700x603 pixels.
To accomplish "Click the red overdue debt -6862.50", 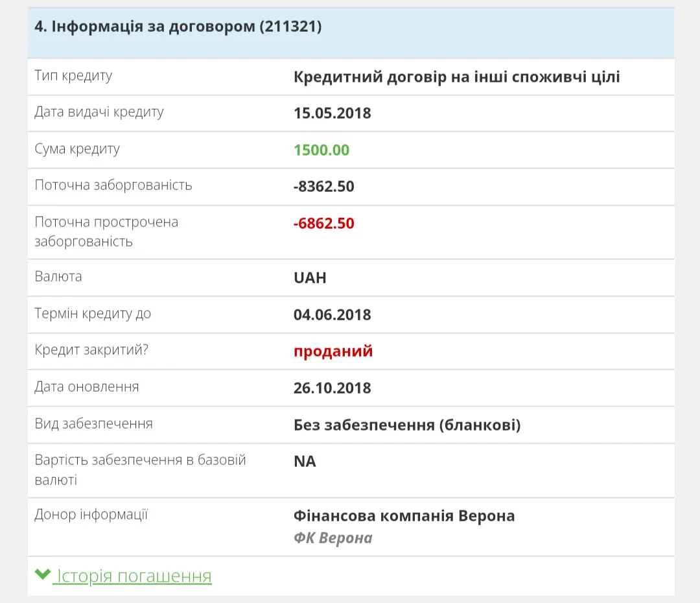I will [323, 224].
